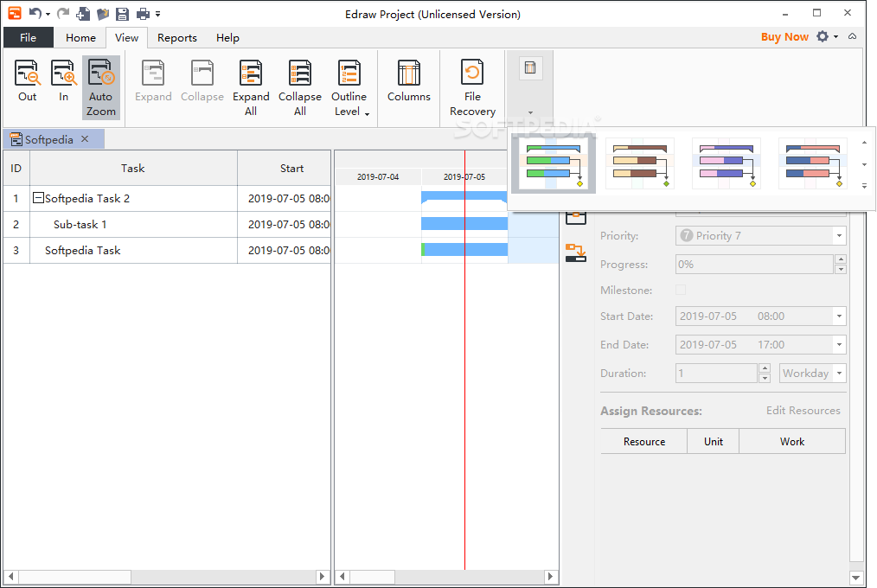877x588 pixels.
Task: Open the undo history dropdown arrow
Action: point(48,14)
